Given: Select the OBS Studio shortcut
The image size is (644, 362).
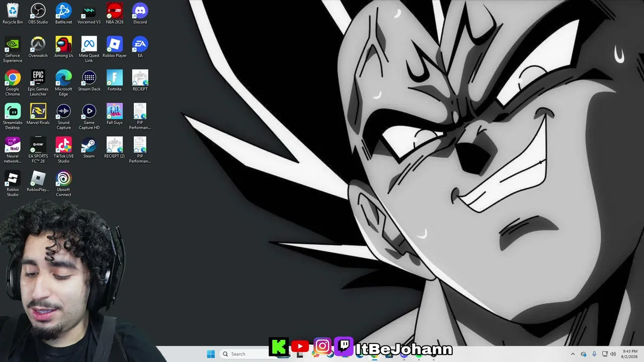Looking at the screenshot, I should (x=38, y=14).
